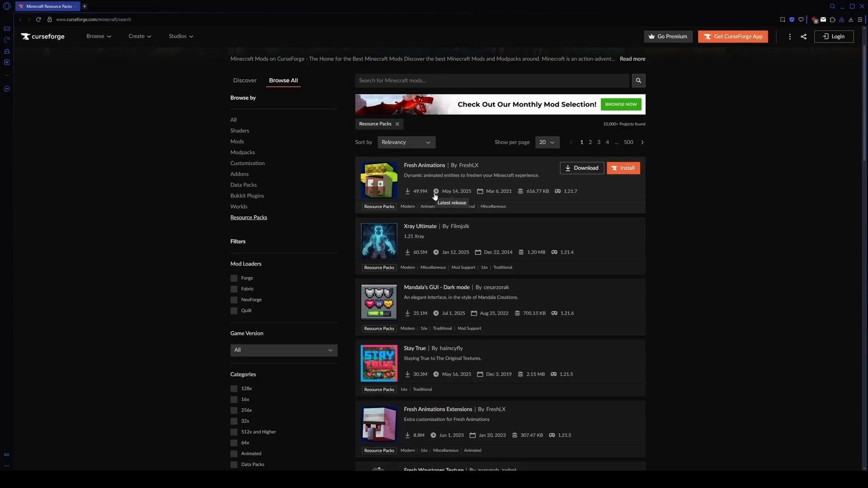Enable the Forge mod loader checkbox
The width and height of the screenshot is (868, 488).
click(x=234, y=278)
